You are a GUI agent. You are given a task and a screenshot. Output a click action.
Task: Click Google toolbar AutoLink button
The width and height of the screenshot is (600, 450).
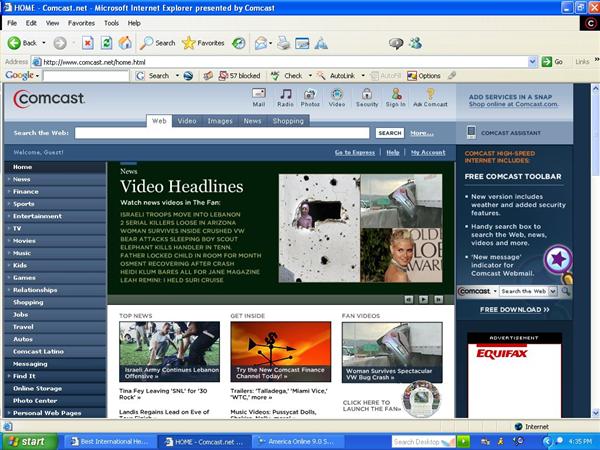click(x=337, y=76)
